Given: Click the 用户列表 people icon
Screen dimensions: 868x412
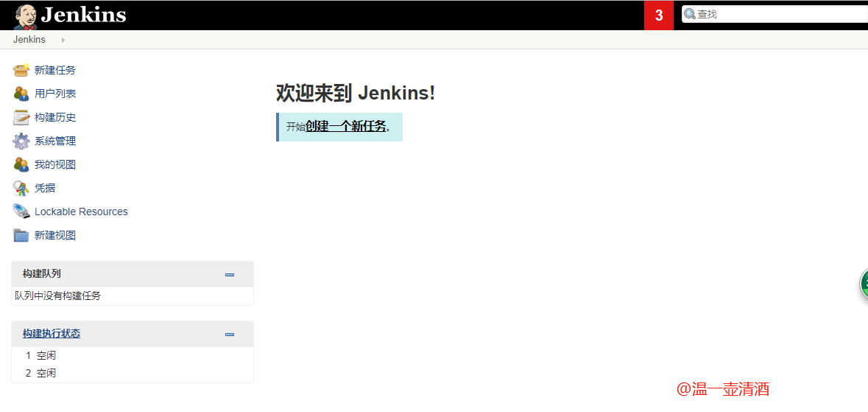Looking at the screenshot, I should coord(21,94).
